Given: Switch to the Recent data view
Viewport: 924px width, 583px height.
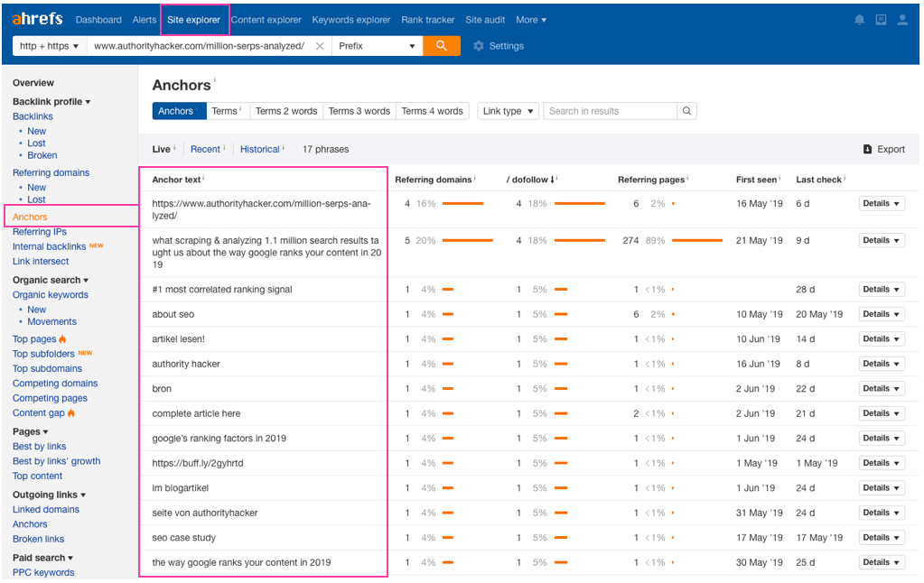Looking at the screenshot, I should [205, 150].
